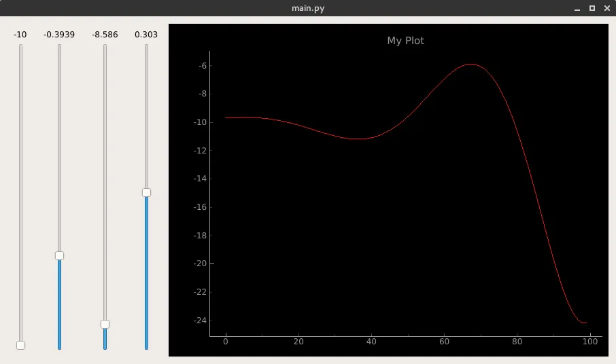Click the y-axis tick label -16
Image resolution: width=616 pixels, height=364 pixels.
[x=200, y=206]
